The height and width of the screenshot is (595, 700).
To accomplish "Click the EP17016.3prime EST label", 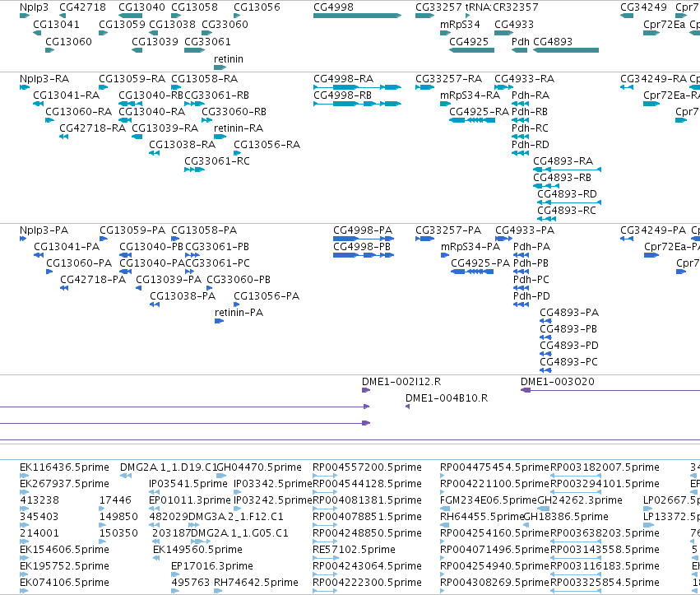I will 212,566.
